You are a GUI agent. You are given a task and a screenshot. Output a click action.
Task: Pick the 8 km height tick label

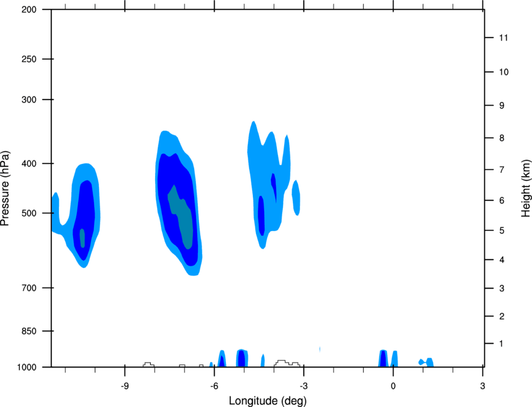(502, 138)
